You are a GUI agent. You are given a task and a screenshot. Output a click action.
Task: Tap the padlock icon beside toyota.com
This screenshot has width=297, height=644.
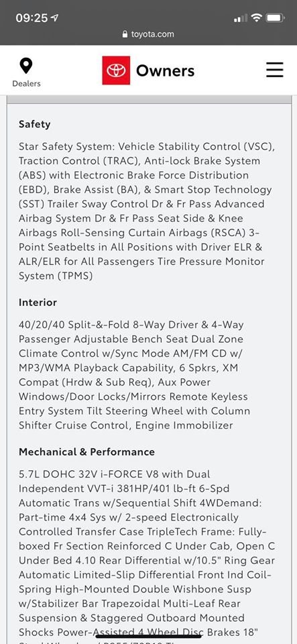click(x=125, y=34)
